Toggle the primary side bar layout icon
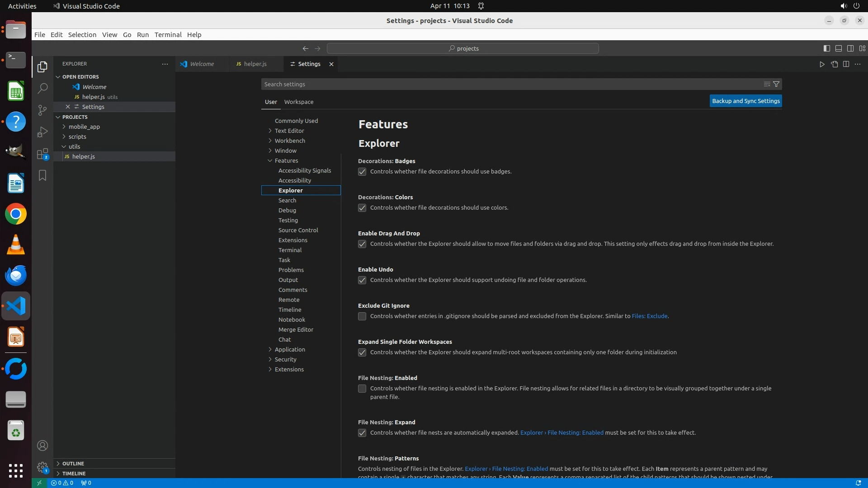The width and height of the screenshot is (868, 488). pos(826,48)
